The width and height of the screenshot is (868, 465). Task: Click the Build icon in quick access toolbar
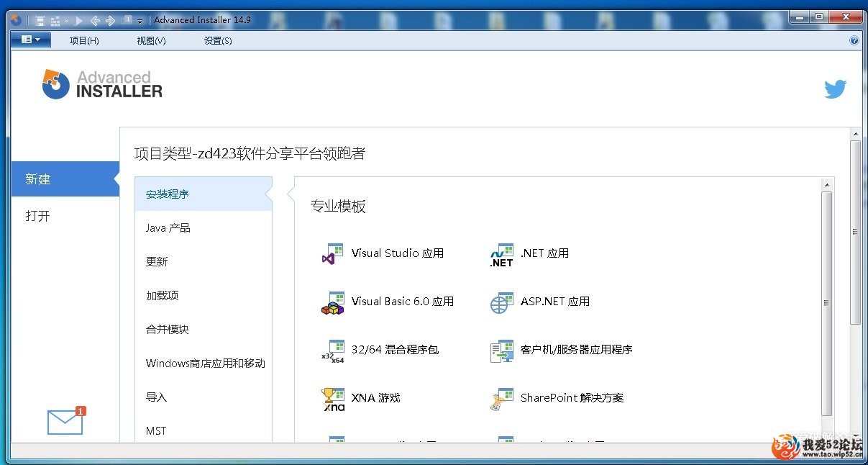click(x=55, y=20)
